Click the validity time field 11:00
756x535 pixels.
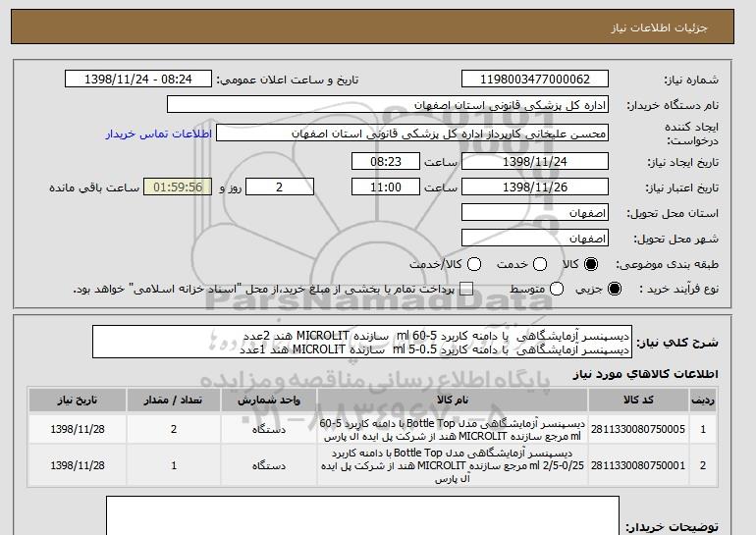pyautogui.click(x=386, y=187)
